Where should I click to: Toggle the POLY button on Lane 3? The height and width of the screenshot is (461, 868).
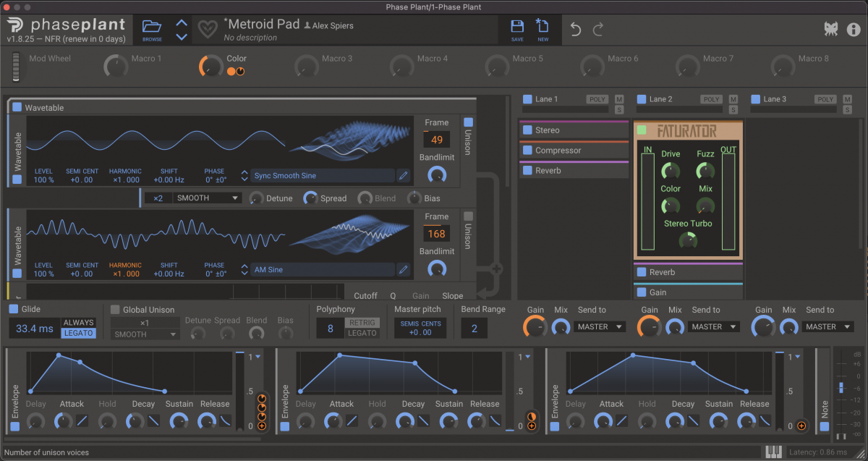coord(825,99)
